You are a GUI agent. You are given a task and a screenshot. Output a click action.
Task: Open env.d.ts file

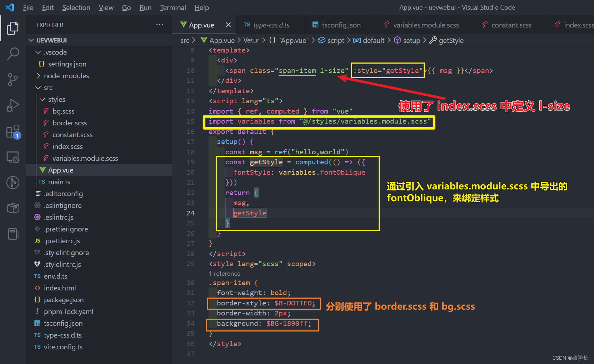pos(99,276)
